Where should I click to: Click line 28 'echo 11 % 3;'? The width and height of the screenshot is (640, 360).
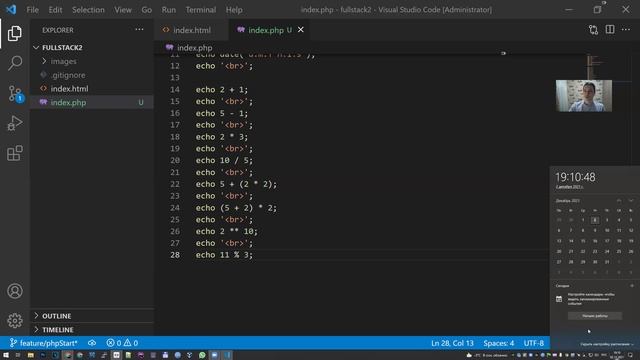(x=224, y=255)
